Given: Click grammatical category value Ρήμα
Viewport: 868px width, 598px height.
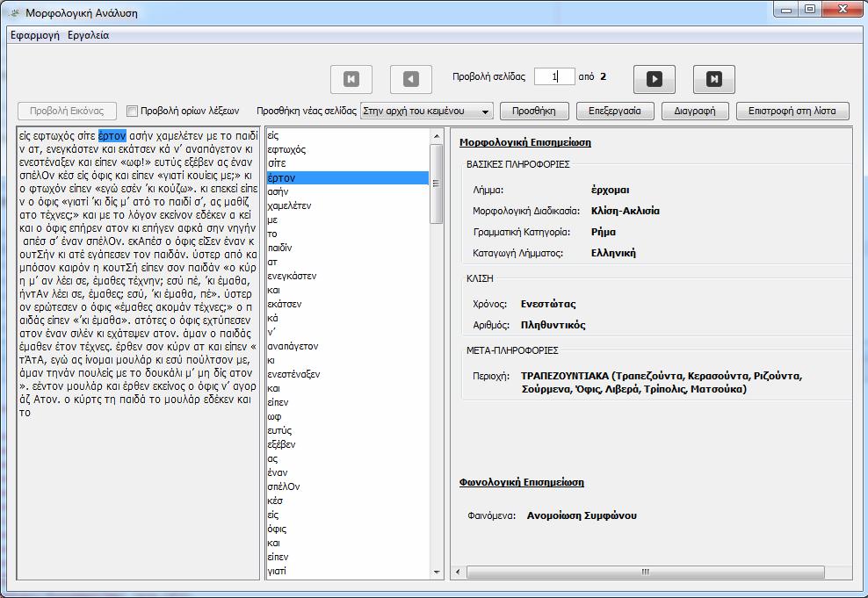Looking at the screenshot, I should coord(604,232).
